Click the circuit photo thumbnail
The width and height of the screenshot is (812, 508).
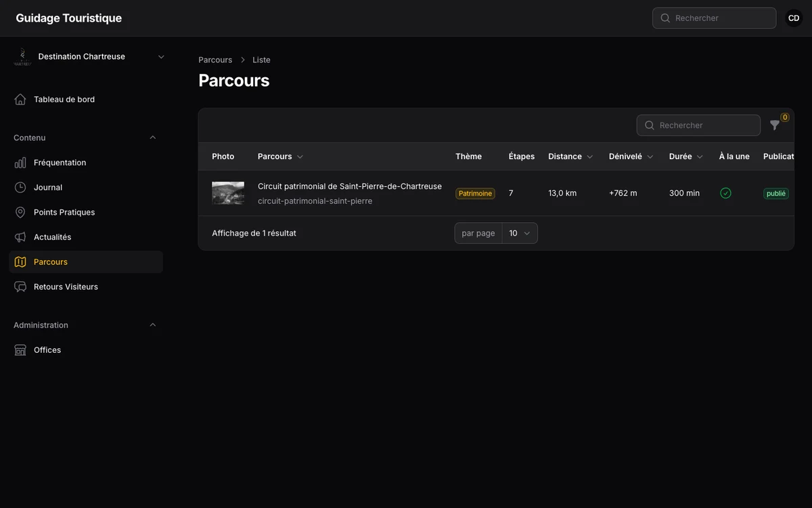(x=228, y=193)
